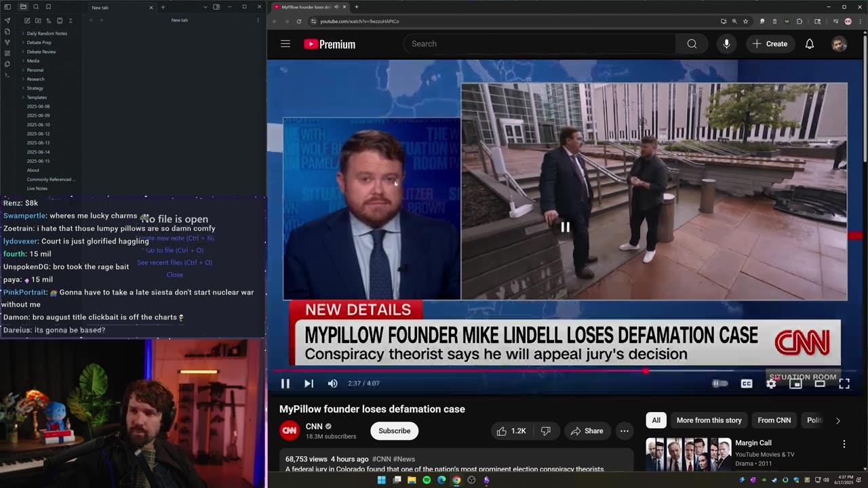Start voice search with microphone
Viewport: 868px width, 488px height.
pyautogui.click(x=726, y=44)
